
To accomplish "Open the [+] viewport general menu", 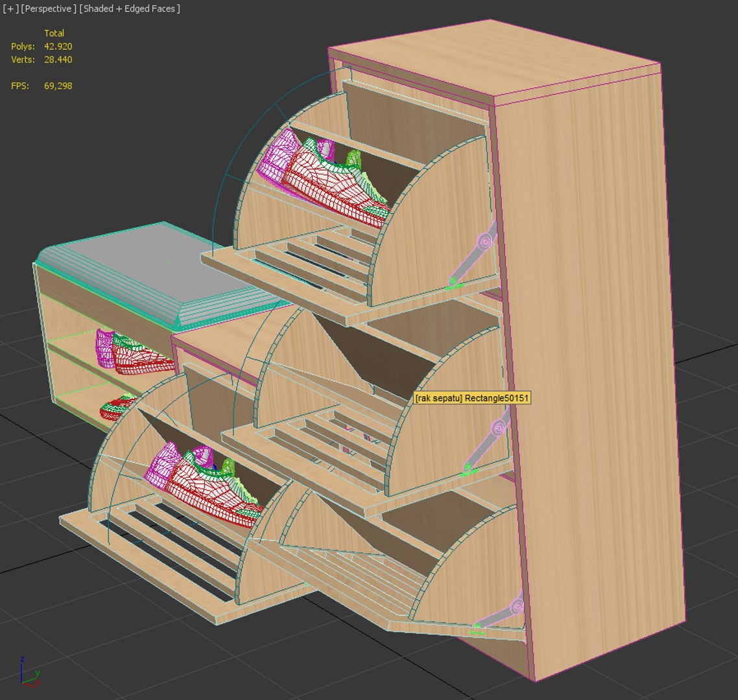I will point(11,8).
